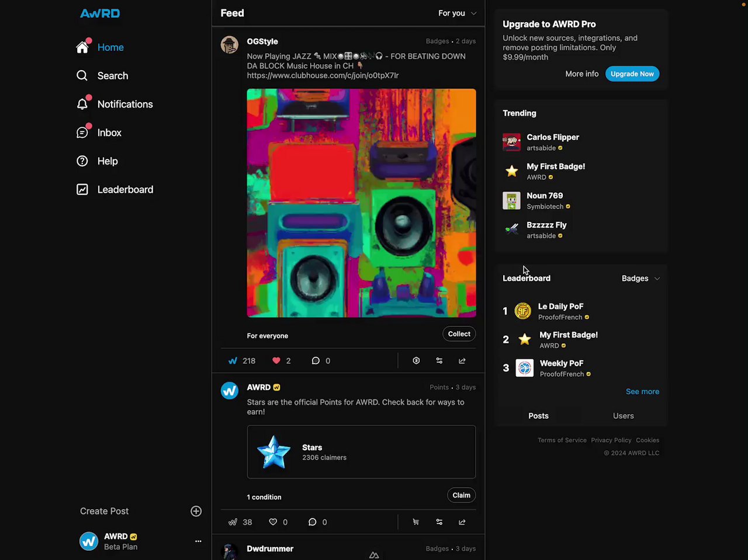Click the 218 views icon on OGStyle post
748x560 pixels.
233,361
